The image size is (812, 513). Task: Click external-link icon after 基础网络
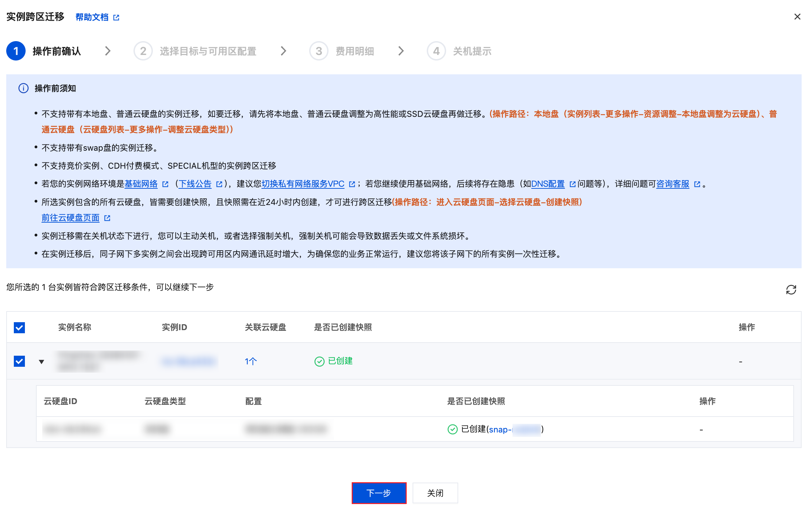[x=165, y=184]
